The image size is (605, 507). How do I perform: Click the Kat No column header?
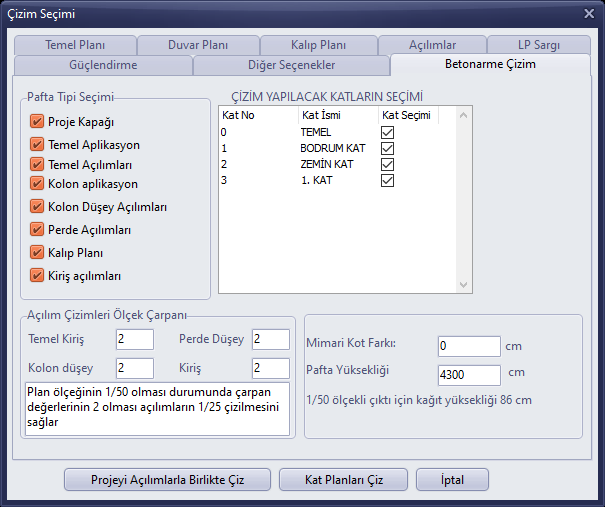[x=259, y=115]
